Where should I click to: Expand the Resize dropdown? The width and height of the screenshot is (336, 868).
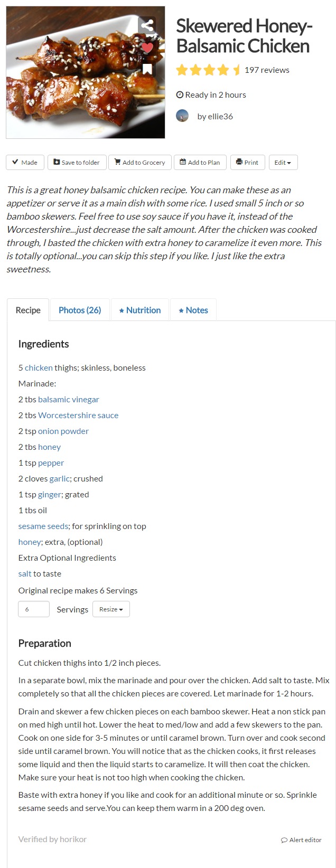(x=111, y=609)
